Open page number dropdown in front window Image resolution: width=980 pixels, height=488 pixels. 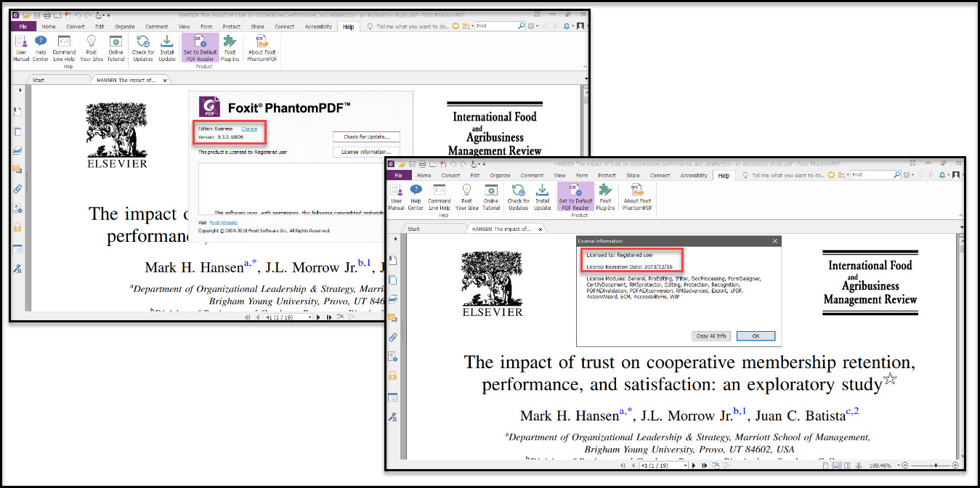point(684,465)
